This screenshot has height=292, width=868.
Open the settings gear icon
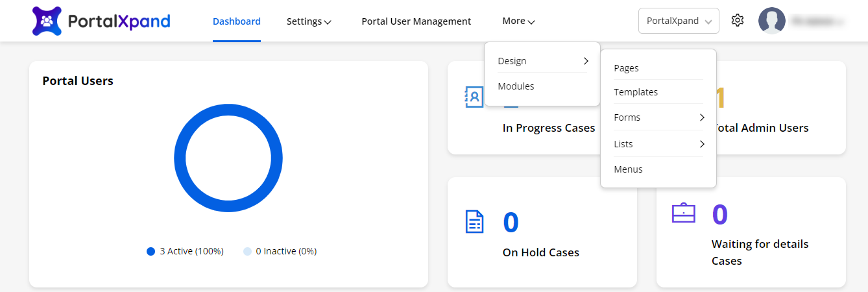click(737, 21)
